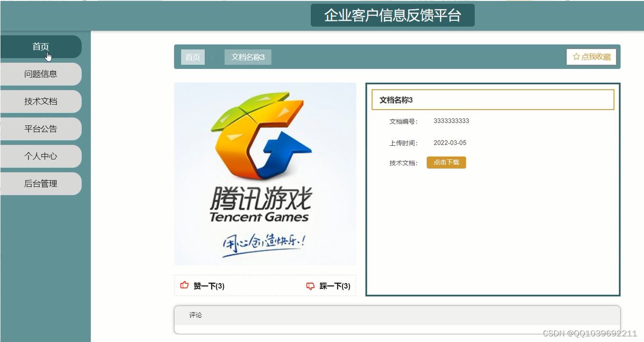
Task: Click the 文档名称3 title box
Action: click(493, 100)
